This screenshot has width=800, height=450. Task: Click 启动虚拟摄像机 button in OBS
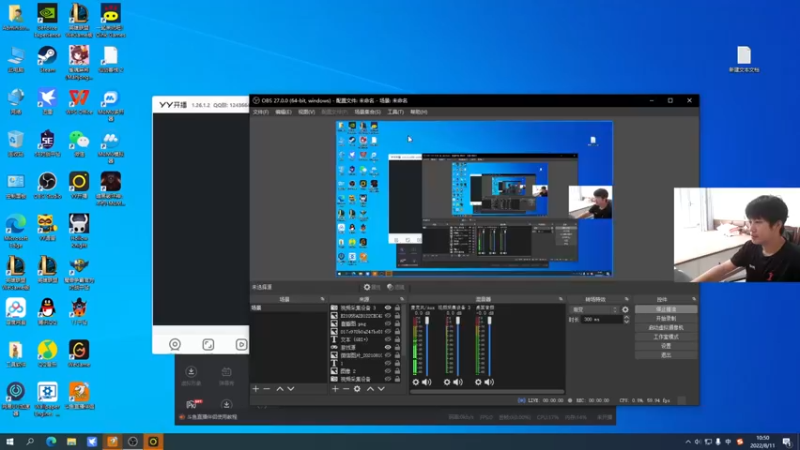coord(666,328)
